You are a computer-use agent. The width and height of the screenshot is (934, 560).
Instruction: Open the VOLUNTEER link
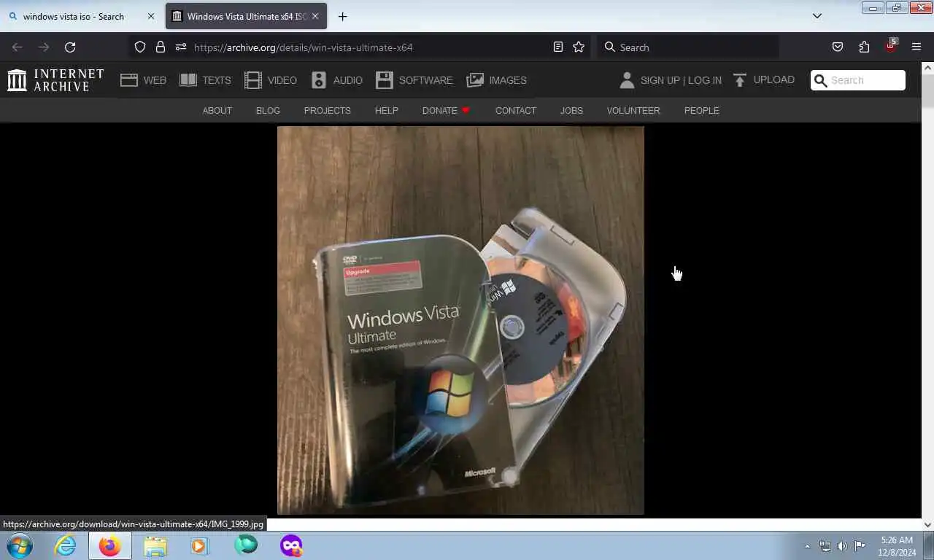click(x=633, y=111)
